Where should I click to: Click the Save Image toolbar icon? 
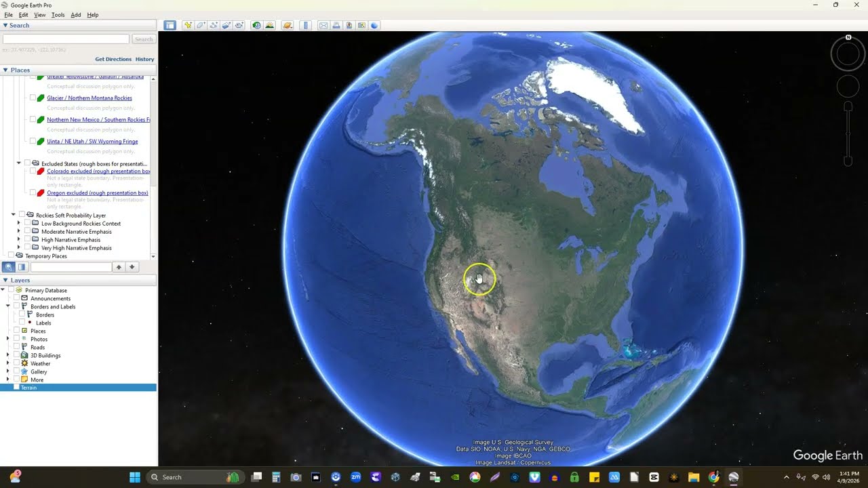(349, 25)
